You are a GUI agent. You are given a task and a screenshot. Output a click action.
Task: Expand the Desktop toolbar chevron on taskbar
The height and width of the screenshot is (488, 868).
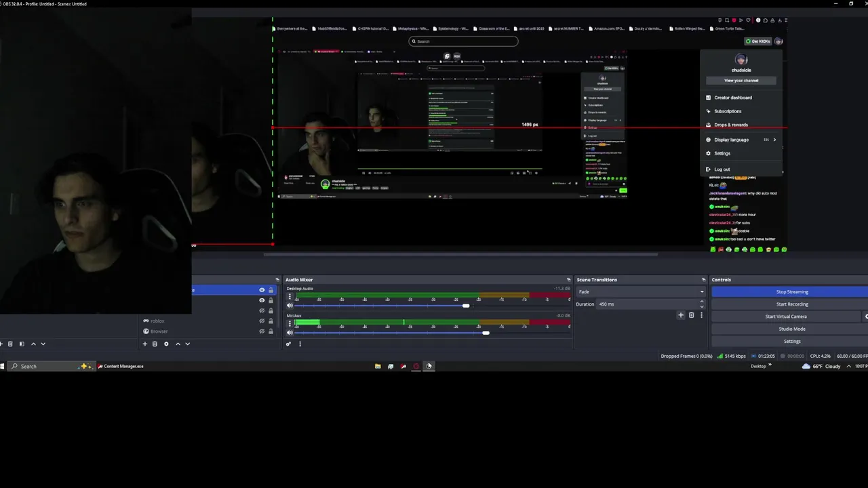(770, 365)
